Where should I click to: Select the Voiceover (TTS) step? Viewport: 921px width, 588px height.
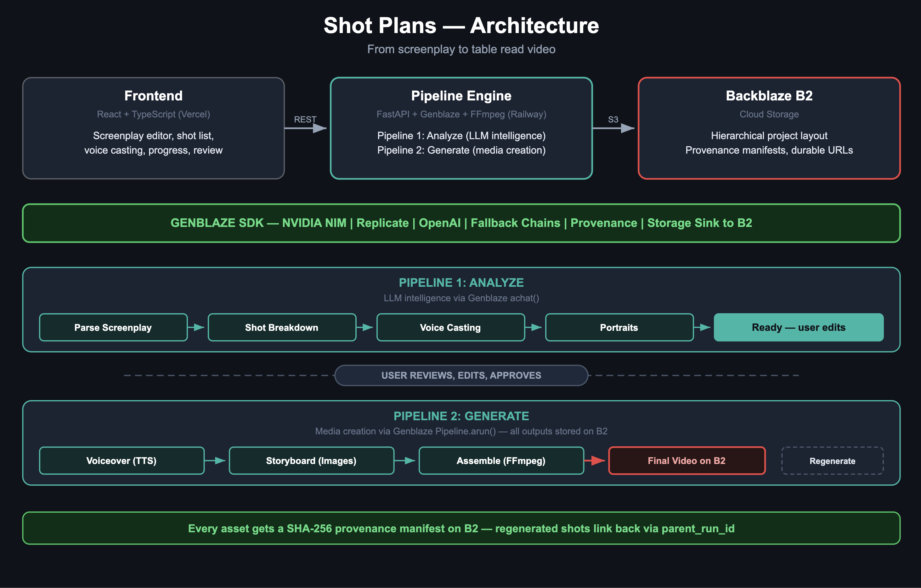click(121, 461)
